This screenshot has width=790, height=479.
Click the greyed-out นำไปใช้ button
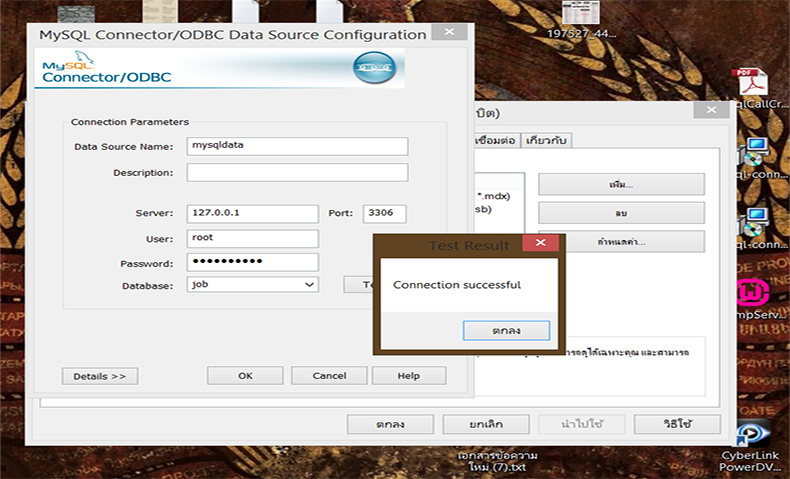pyautogui.click(x=581, y=424)
